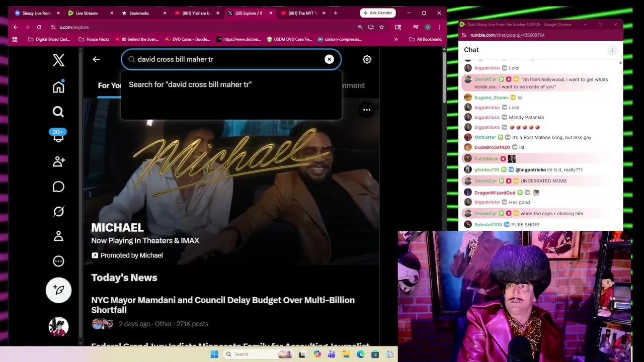Click the Ask Gemini button
Viewport: 644px width, 362px height.
378,13
